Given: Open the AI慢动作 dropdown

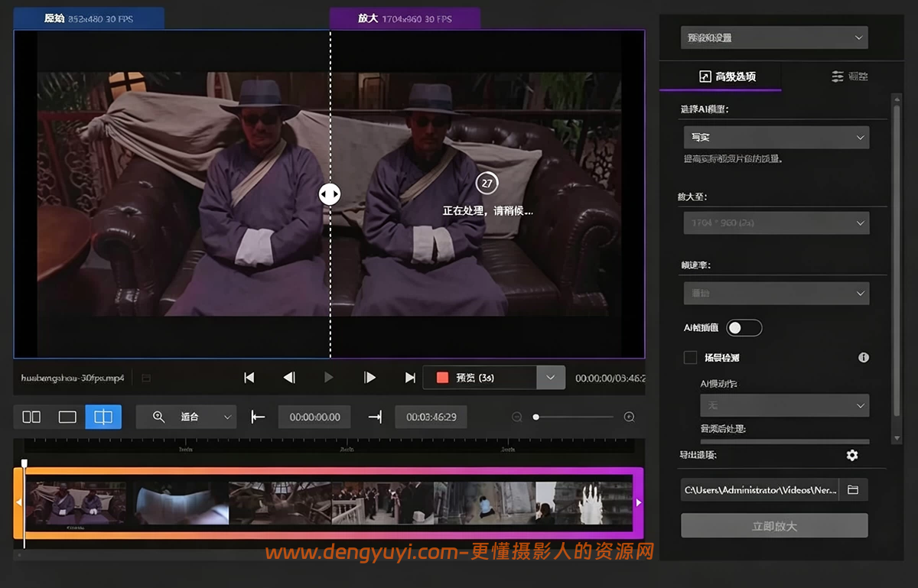Looking at the screenshot, I should pos(784,405).
